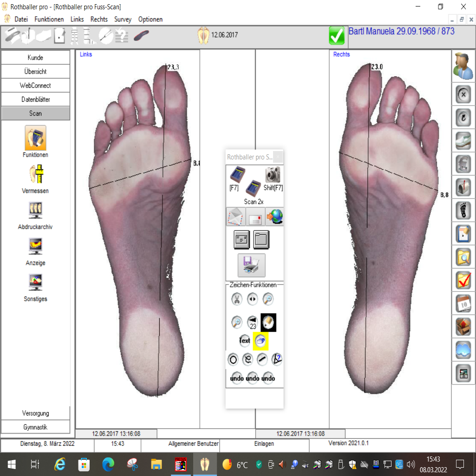Click the question mark checklist icon in top toolbar
This screenshot has height=476, width=476.
point(122,36)
